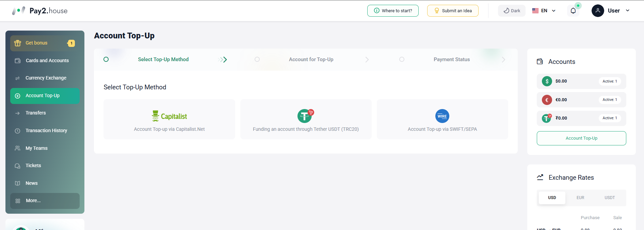Click the red euro account icon
The image size is (644, 230).
547,100
